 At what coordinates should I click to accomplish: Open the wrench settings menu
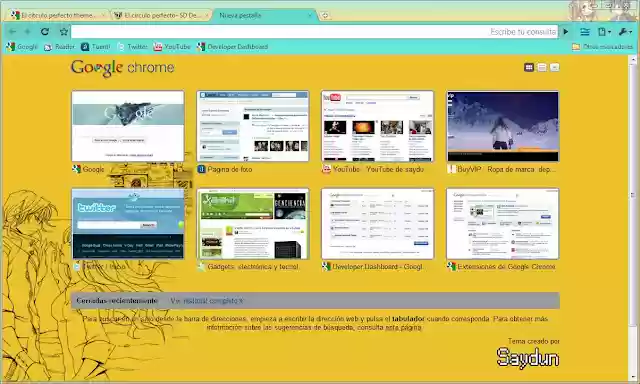click(x=625, y=31)
